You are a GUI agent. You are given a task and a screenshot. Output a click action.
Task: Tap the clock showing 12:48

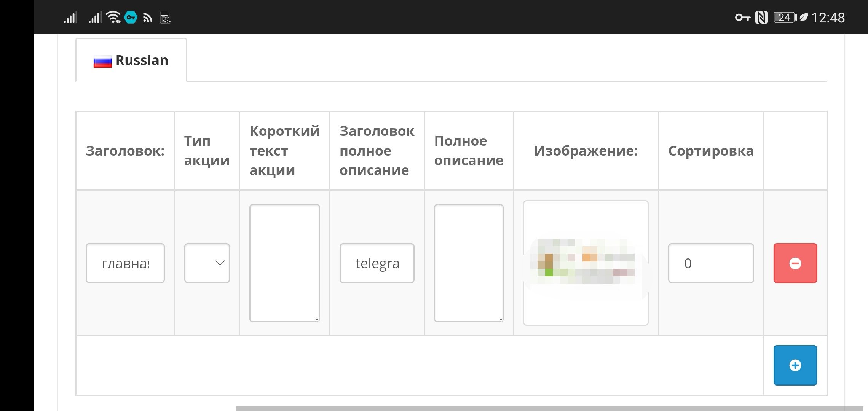828,18
